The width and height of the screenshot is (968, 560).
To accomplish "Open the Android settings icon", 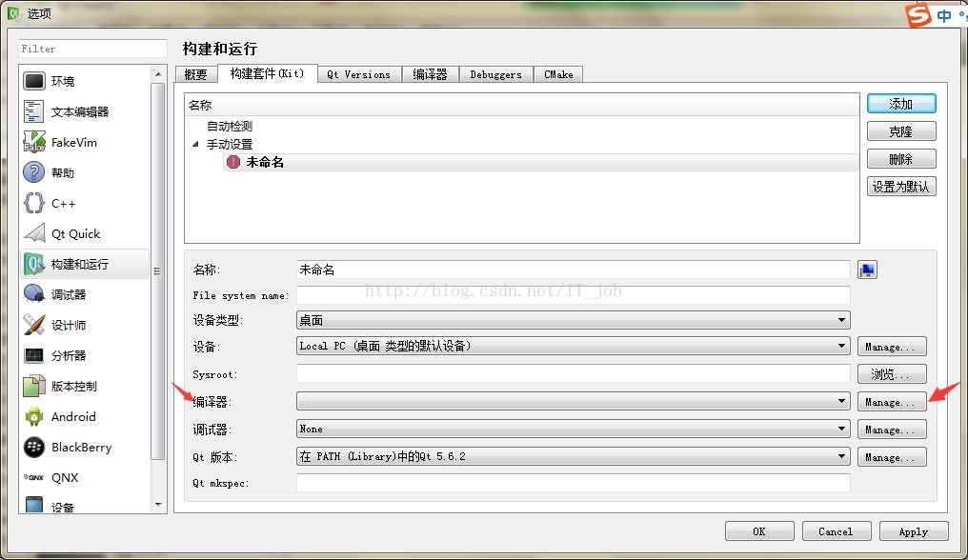I will tap(34, 417).
